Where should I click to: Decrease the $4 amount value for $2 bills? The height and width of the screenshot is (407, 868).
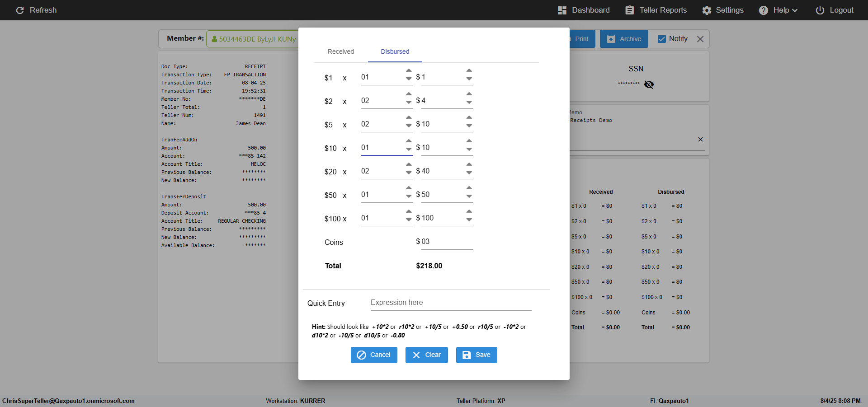pos(469,102)
